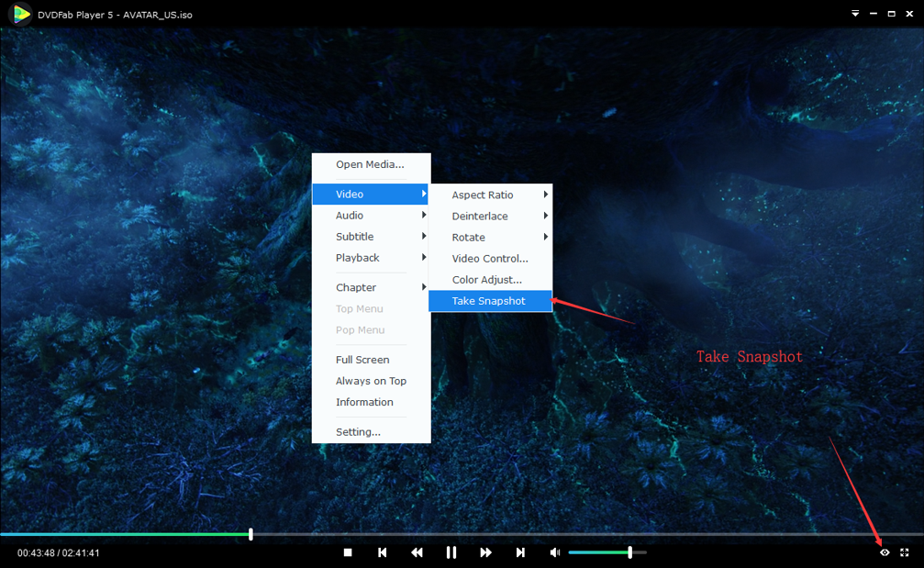Fast forward the video
This screenshot has width=924, height=568.
(x=485, y=552)
